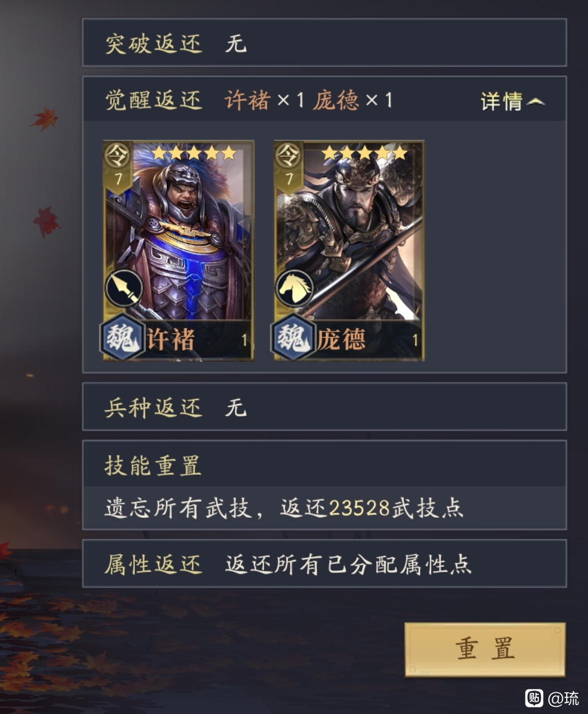Click the five-star rating on 许褚 card
Image resolution: width=588 pixels, height=714 pixels.
(194, 152)
